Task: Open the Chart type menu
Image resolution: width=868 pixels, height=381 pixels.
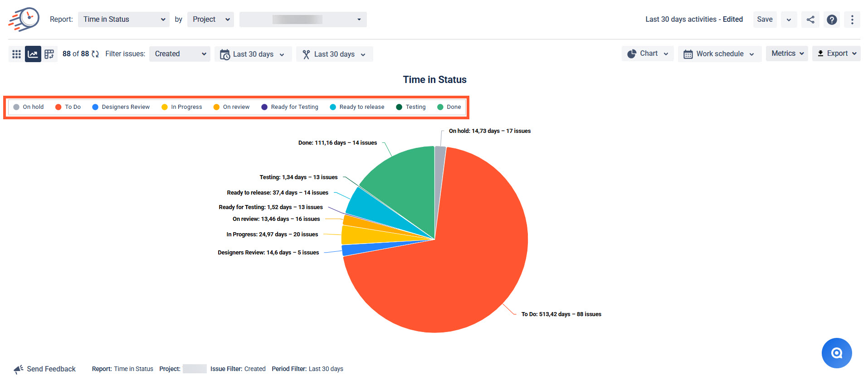Action: click(648, 54)
